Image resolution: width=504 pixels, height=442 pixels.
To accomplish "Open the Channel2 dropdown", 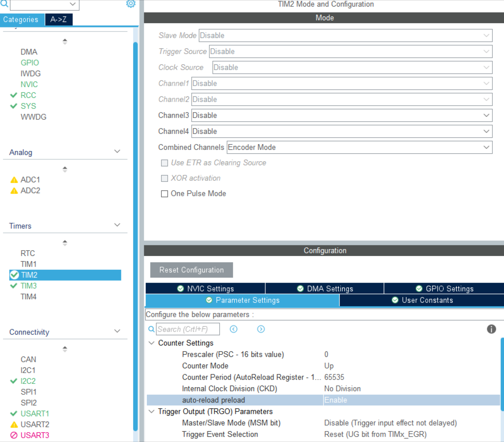I will coord(342,99).
